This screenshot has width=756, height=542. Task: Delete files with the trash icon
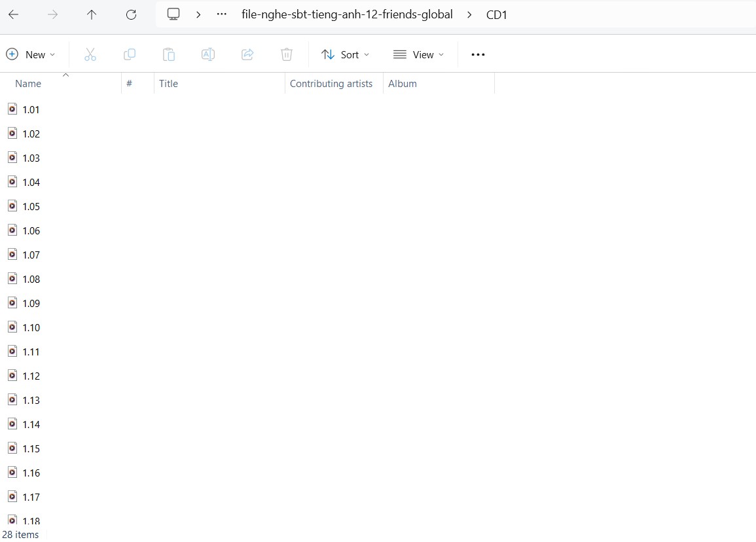(x=287, y=54)
